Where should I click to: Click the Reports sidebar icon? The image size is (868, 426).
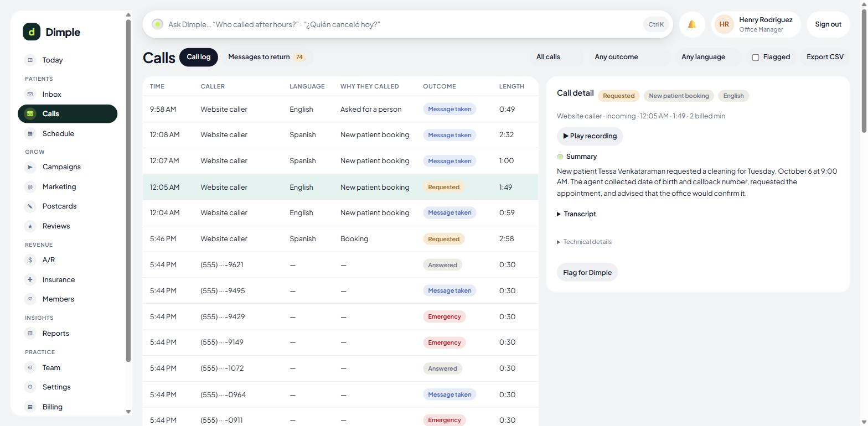pos(30,333)
